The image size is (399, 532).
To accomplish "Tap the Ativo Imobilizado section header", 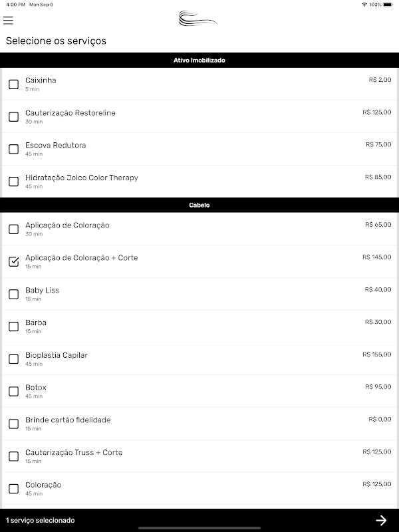I will pyautogui.click(x=199, y=61).
